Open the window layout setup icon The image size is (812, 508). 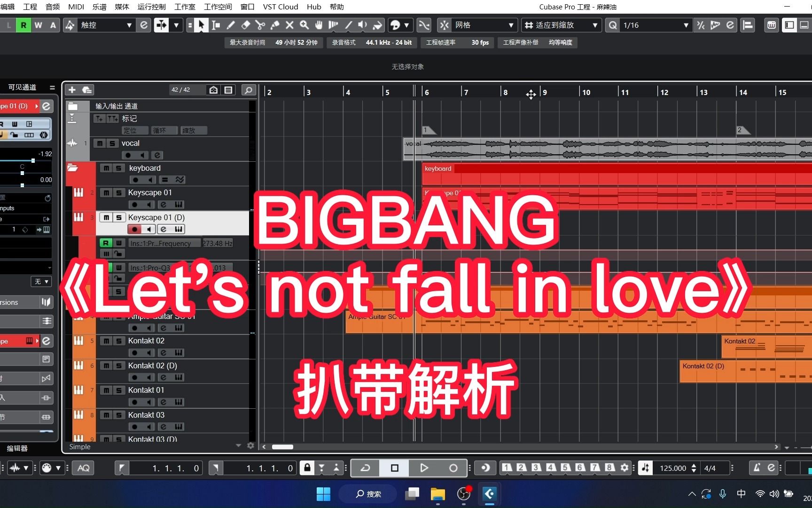[x=789, y=25]
